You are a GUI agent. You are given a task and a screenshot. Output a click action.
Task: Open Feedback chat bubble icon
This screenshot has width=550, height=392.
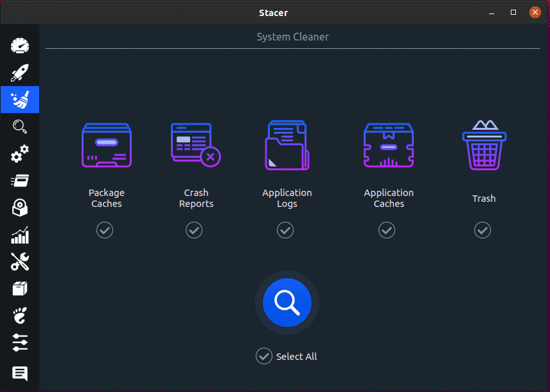point(20,373)
